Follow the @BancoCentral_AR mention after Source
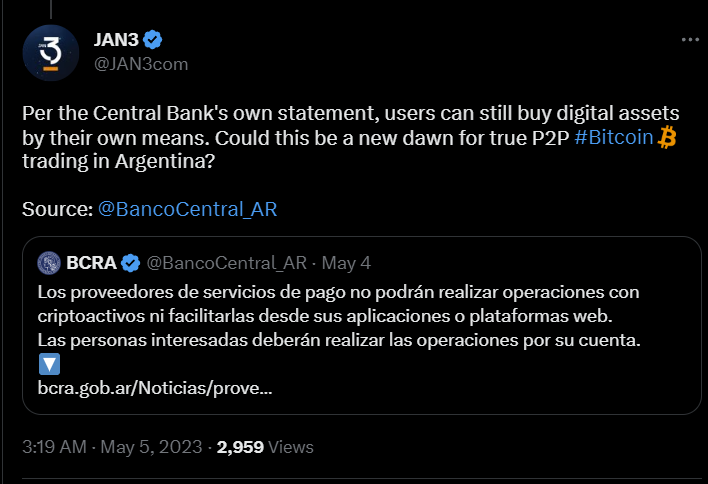The width and height of the screenshot is (708, 484). click(x=187, y=209)
